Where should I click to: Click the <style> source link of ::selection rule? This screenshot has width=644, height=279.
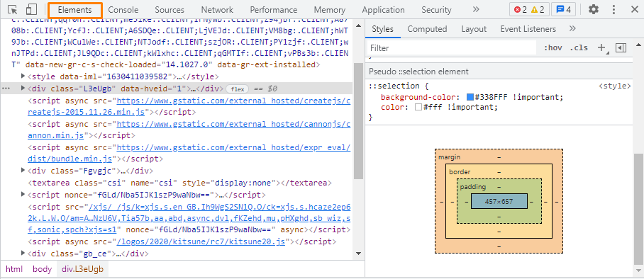click(x=614, y=86)
